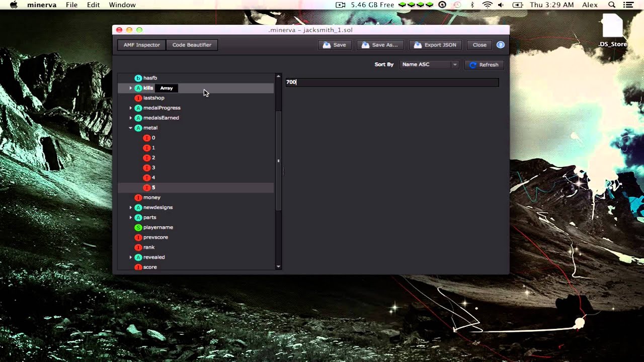The image size is (644, 362).
Task: Expand the kills array node
Action: tap(131, 88)
